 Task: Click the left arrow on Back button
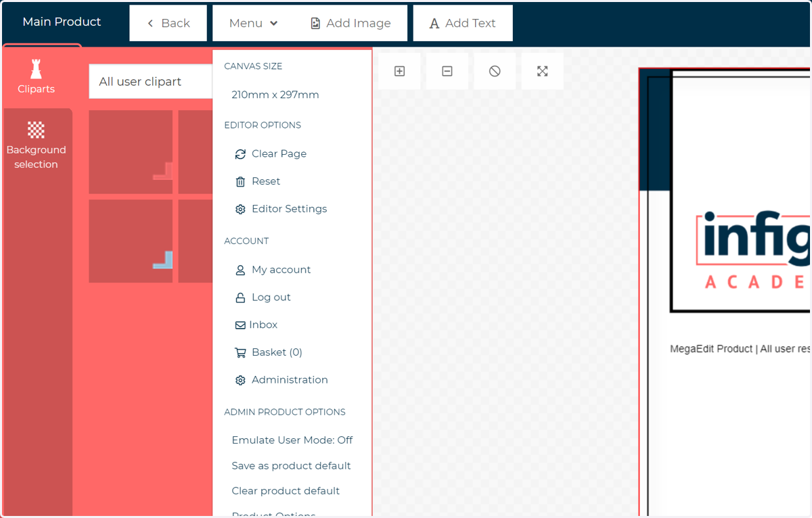click(150, 24)
